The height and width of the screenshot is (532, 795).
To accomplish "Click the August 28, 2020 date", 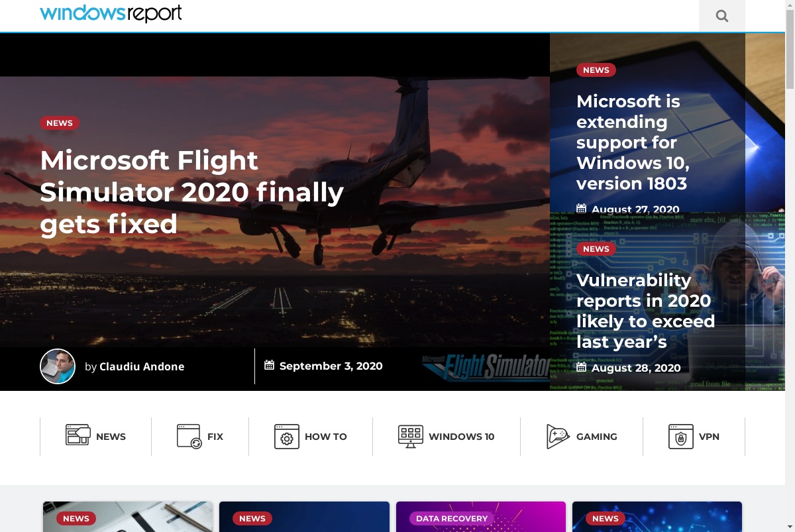I will pyautogui.click(x=636, y=368).
